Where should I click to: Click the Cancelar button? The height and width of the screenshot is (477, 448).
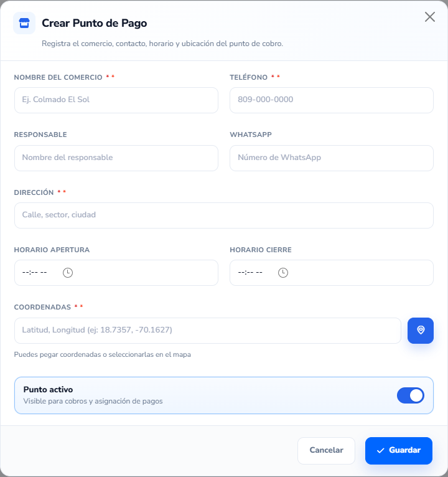tap(326, 450)
